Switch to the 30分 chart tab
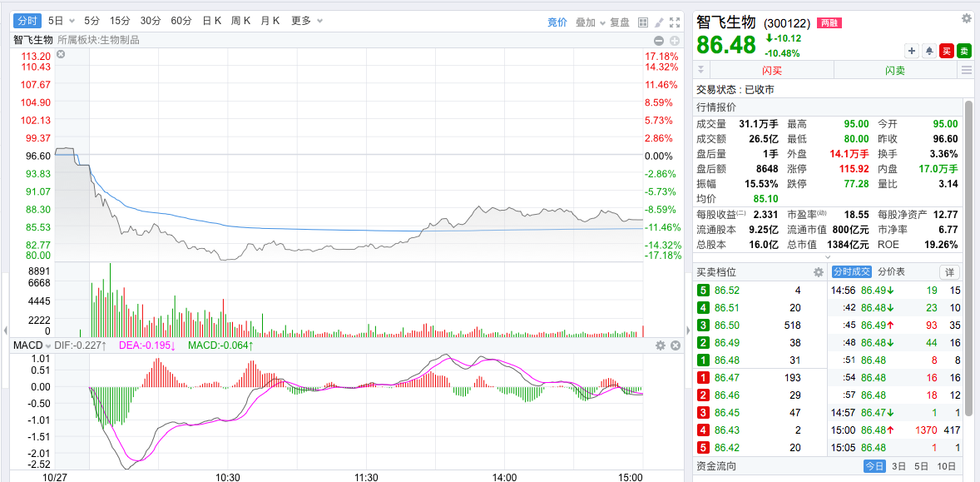The height and width of the screenshot is (482, 980). click(151, 21)
